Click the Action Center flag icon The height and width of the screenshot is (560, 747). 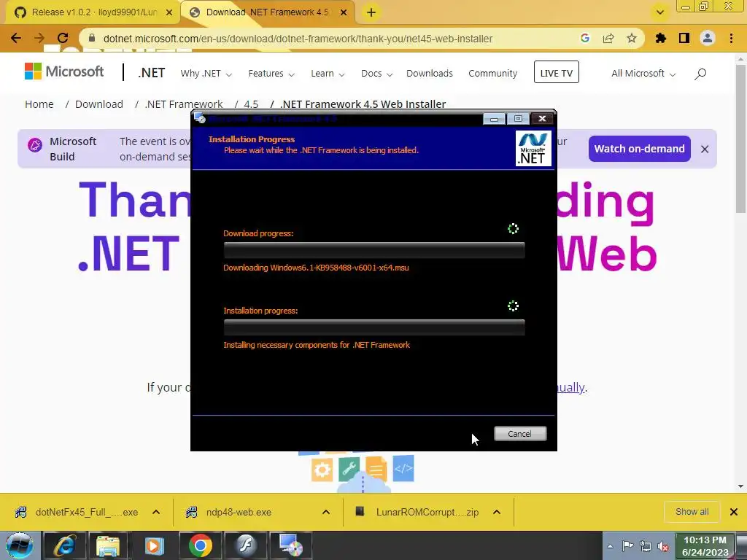(x=628, y=546)
